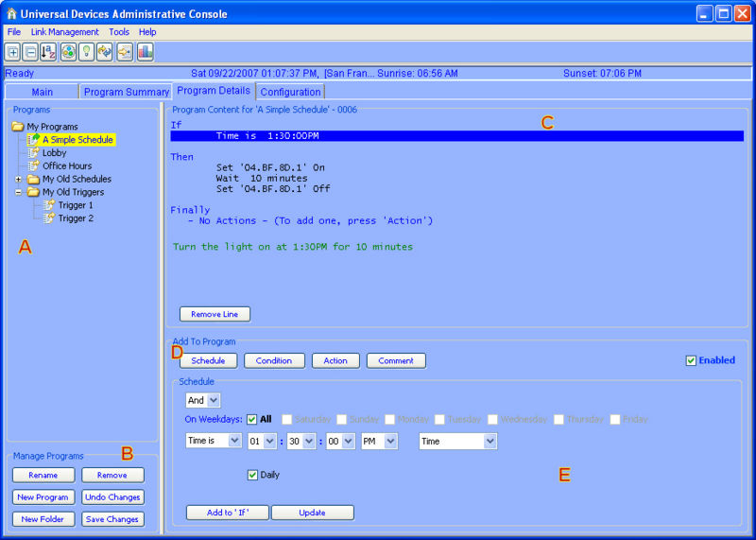Screen dimensions: 756x540
Task: Click the Remove Line button
Action: [215, 314]
